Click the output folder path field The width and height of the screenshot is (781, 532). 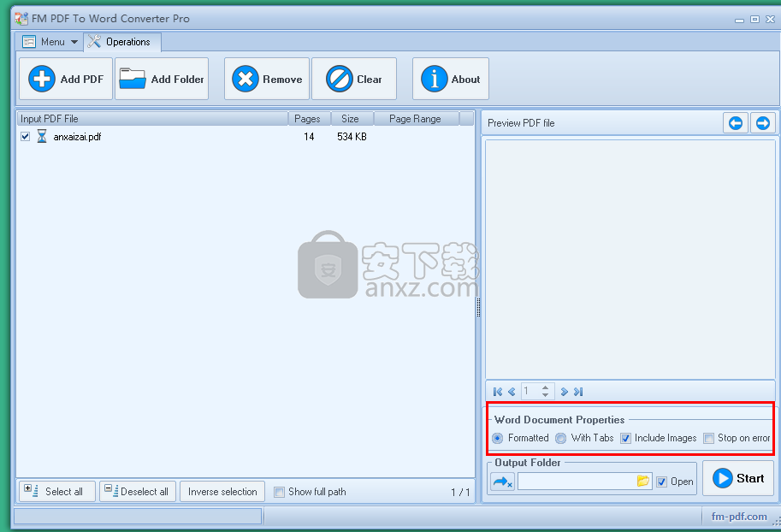tap(577, 482)
